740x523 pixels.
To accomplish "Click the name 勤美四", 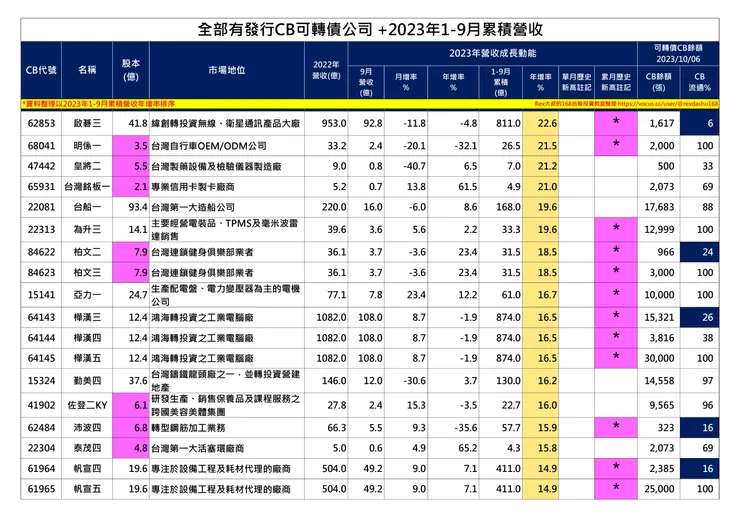I will [87, 381].
